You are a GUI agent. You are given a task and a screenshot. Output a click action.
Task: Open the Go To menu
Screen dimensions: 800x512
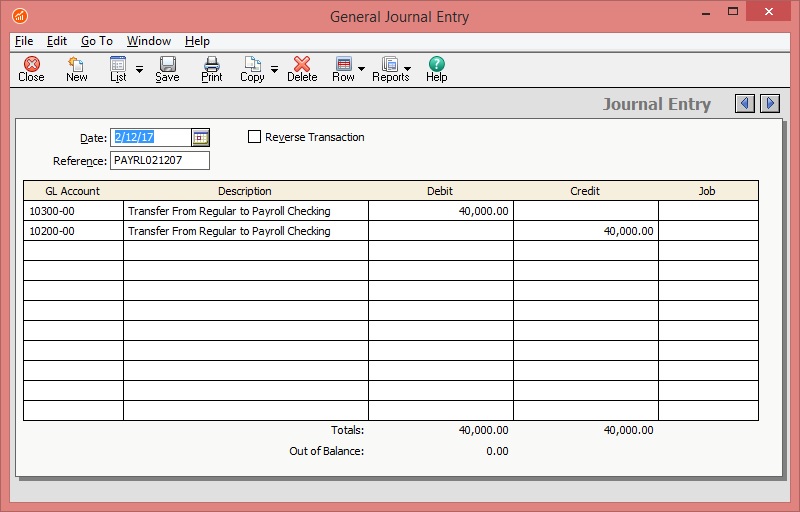[97, 41]
